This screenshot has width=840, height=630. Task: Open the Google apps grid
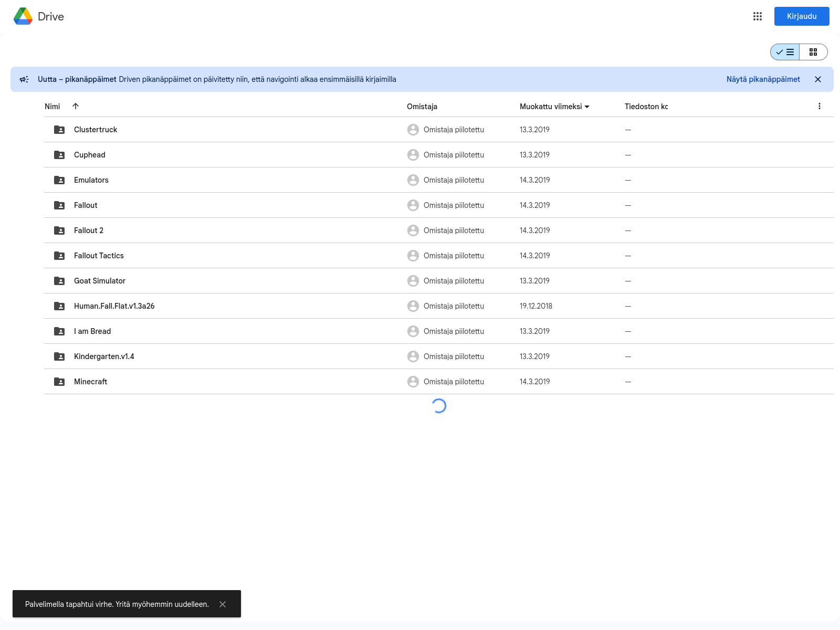pos(758,16)
